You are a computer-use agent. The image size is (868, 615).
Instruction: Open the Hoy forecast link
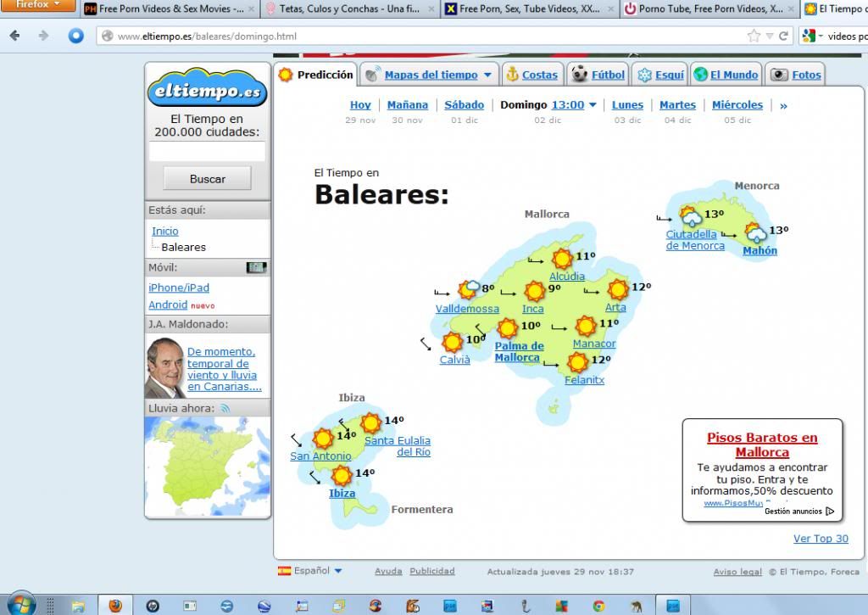click(x=360, y=104)
